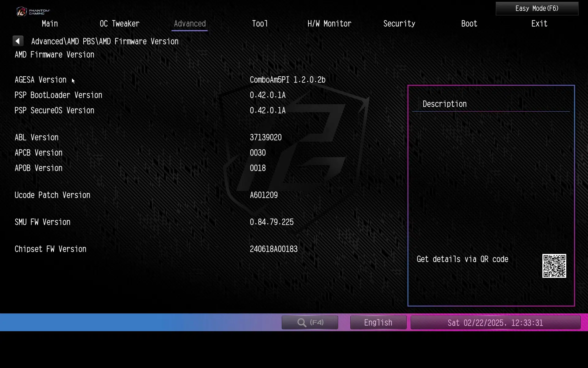The height and width of the screenshot is (368, 588).
Task: Open the Main tab
Action: click(x=50, y=24)
